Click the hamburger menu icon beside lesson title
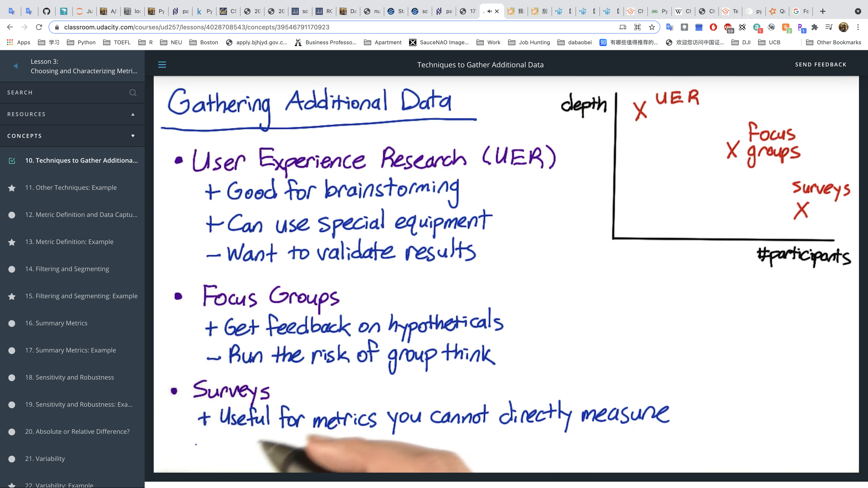Screen dimensions: 868x488 click(x=162, y=65)
